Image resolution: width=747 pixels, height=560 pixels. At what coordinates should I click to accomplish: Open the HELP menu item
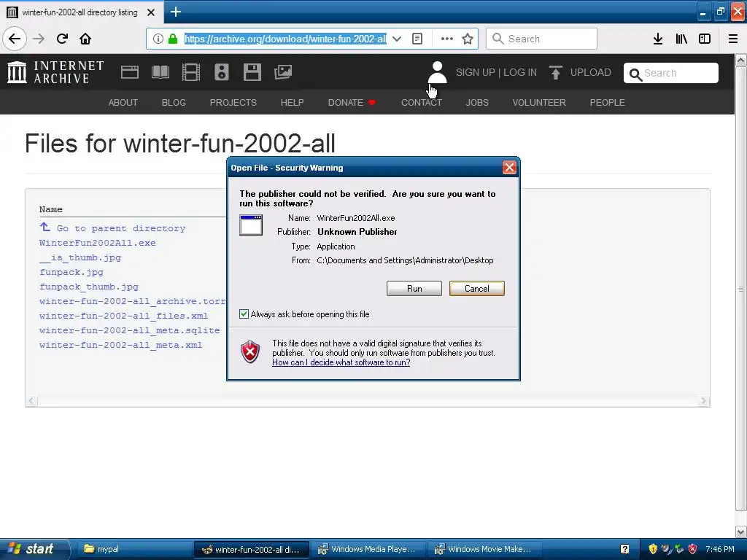(292, 102)
